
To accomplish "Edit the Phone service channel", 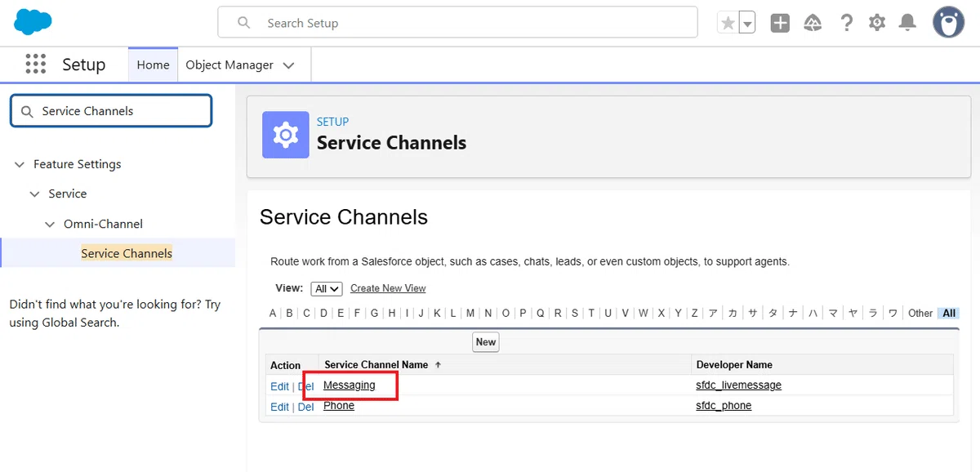I will click(279, 407).
